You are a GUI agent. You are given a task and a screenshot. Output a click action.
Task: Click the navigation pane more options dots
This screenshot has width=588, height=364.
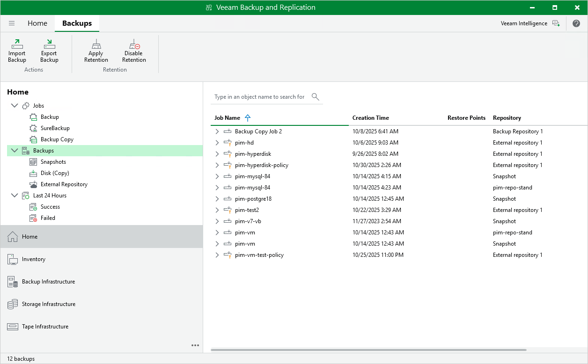195,345
